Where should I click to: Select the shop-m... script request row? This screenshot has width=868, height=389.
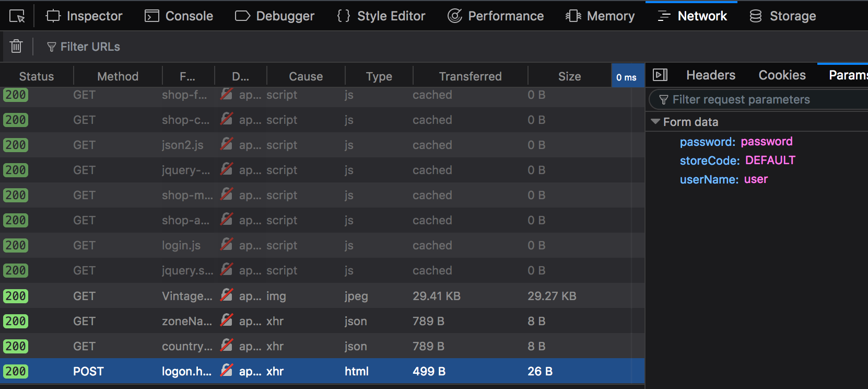pos(322,195)
